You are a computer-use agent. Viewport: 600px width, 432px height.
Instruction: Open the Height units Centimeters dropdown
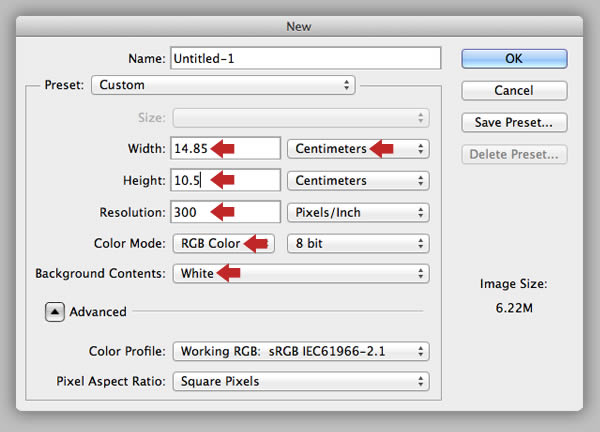point(358,181)
